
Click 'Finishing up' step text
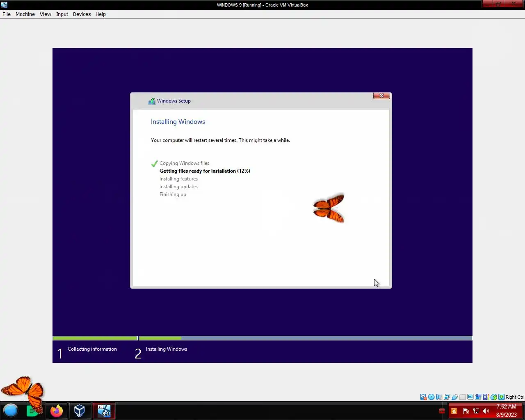(173, 194)
